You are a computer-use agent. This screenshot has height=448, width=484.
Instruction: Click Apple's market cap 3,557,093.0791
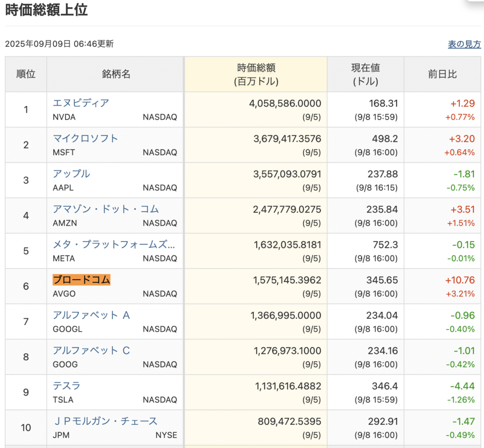pos(287,174)
